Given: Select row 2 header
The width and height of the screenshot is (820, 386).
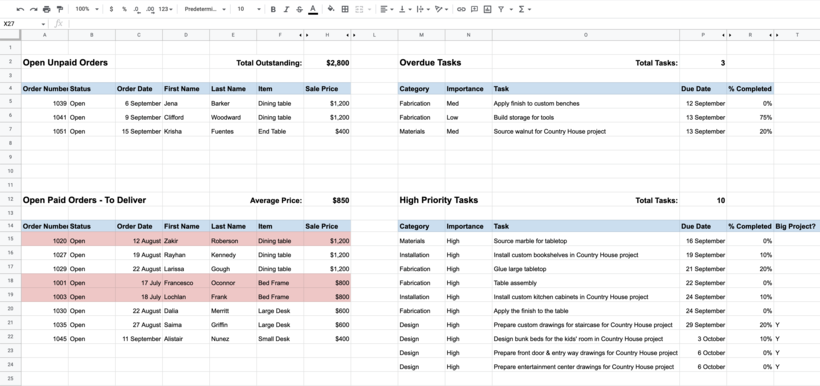Looking at the screenshot, I should (x=10, y=62).
